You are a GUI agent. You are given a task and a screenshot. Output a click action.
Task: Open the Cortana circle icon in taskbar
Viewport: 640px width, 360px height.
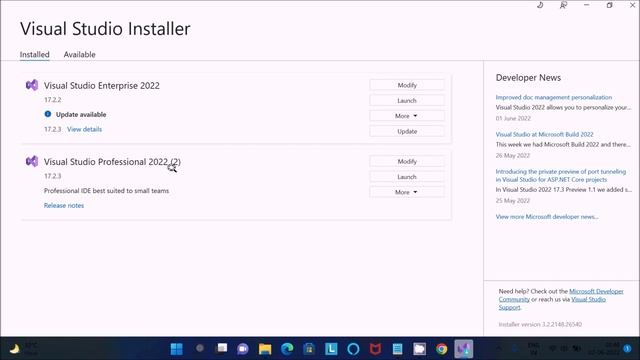[x=353, y=349]
